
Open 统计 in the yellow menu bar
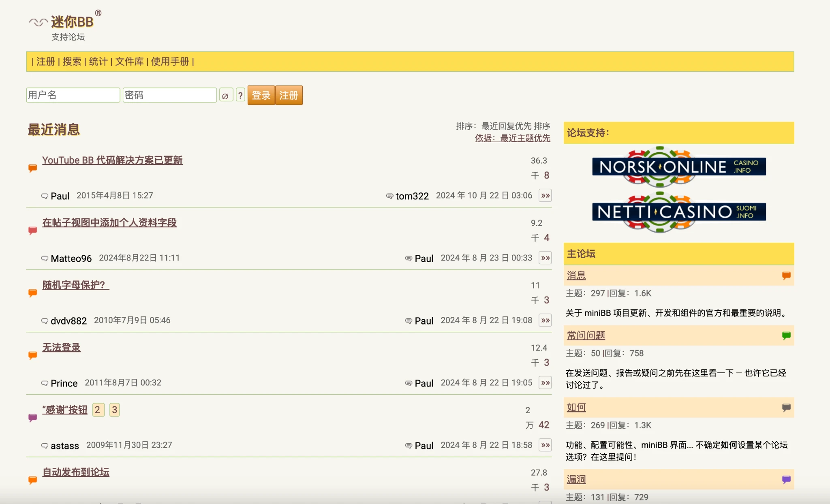98,62
